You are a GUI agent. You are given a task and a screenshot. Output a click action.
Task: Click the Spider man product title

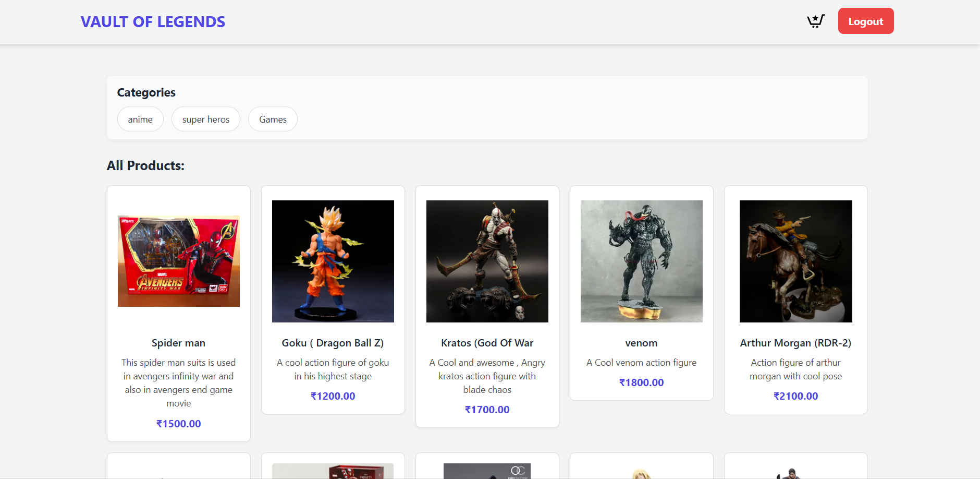(178, 343)
